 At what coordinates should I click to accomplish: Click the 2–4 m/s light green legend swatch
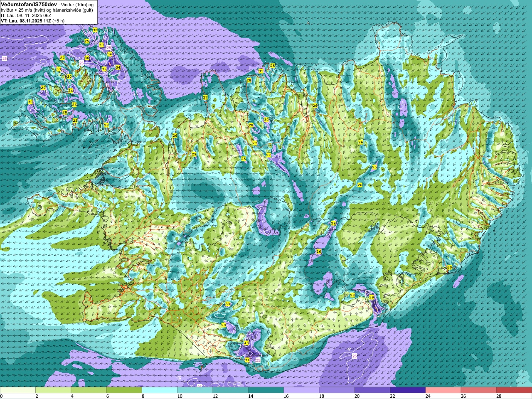point(53,390)
